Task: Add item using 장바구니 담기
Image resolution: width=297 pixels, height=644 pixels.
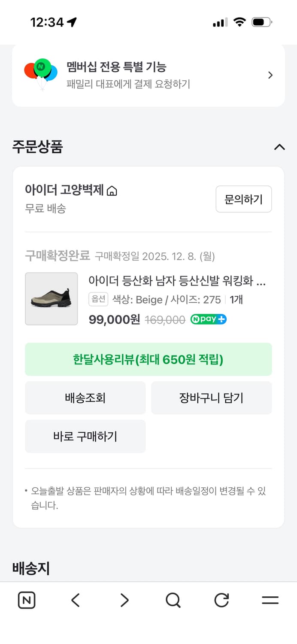Action: (x=212, y=398)
